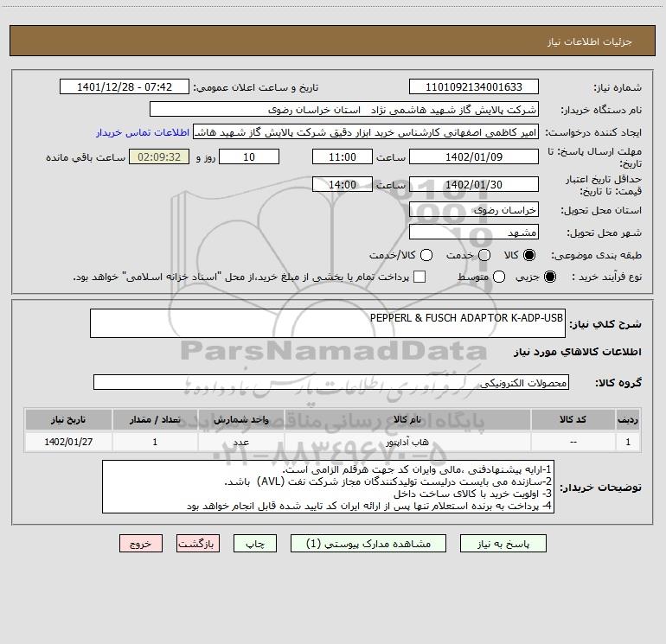Click the deadline time field 11:00
This screenshot has height=644, width=666.
(x=343, y=156)
